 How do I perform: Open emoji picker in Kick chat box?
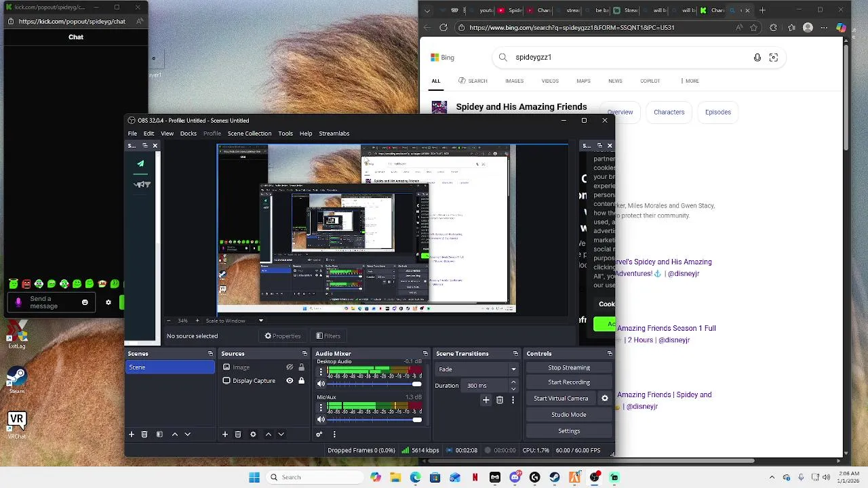(85, 302)
